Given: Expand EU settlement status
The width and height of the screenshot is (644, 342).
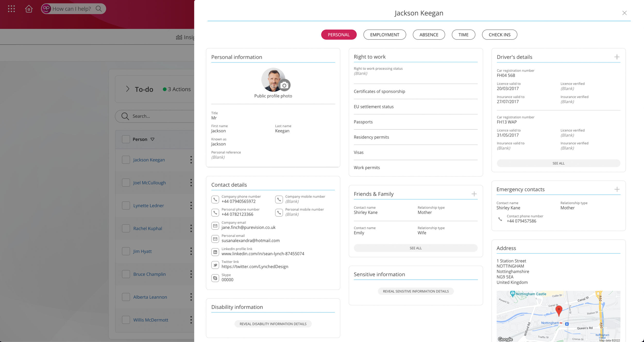Looking at the screenshot, I should 416,107.
